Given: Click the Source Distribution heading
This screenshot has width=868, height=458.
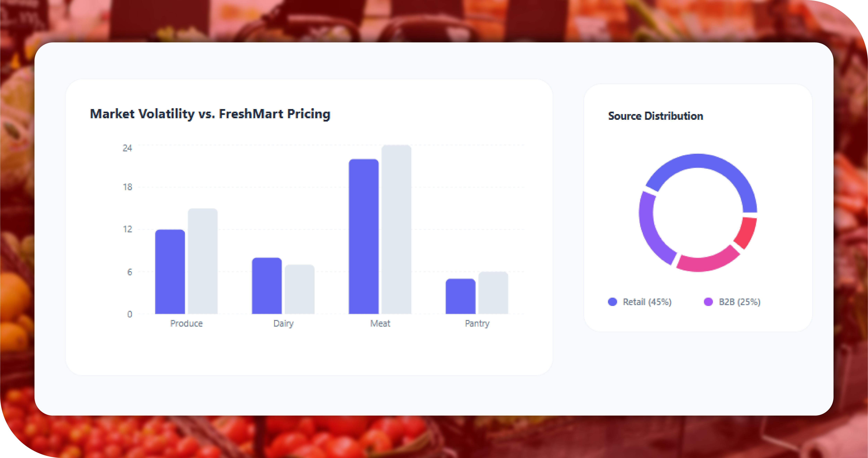Looking at the screenshot, I should coord(655,116).
